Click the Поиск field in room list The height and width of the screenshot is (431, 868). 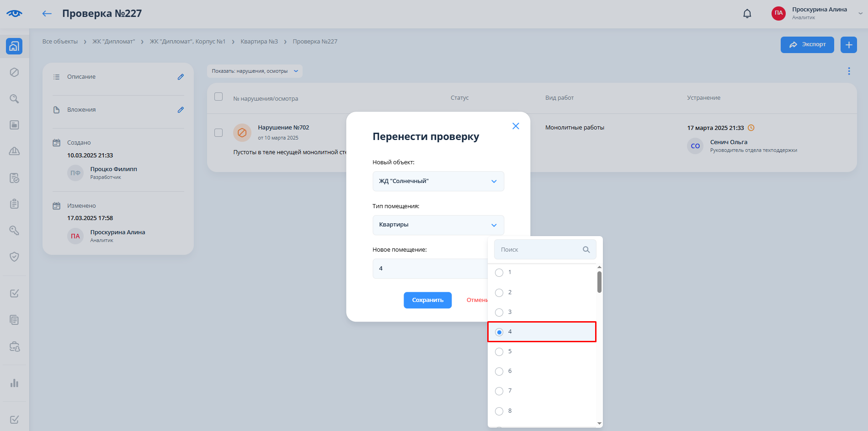click(539, 250)
